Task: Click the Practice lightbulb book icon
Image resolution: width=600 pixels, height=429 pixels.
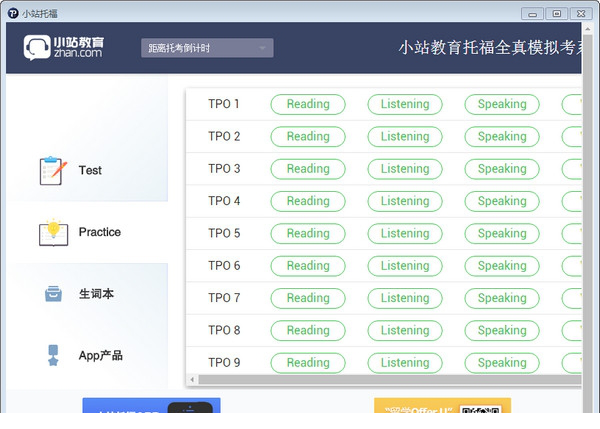Action: pos(54,232)
